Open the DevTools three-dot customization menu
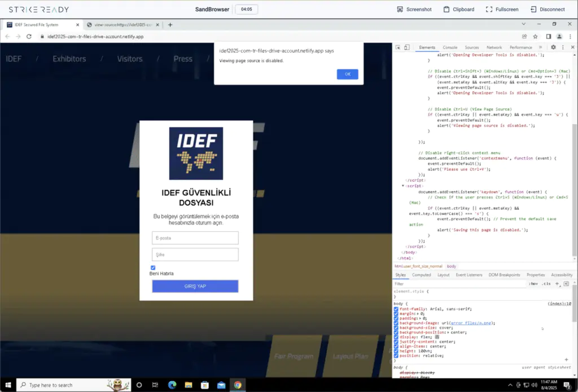Image resolution: width=578 pixels, height=392 pixels. pyautogui.click(x=563, y=47)
